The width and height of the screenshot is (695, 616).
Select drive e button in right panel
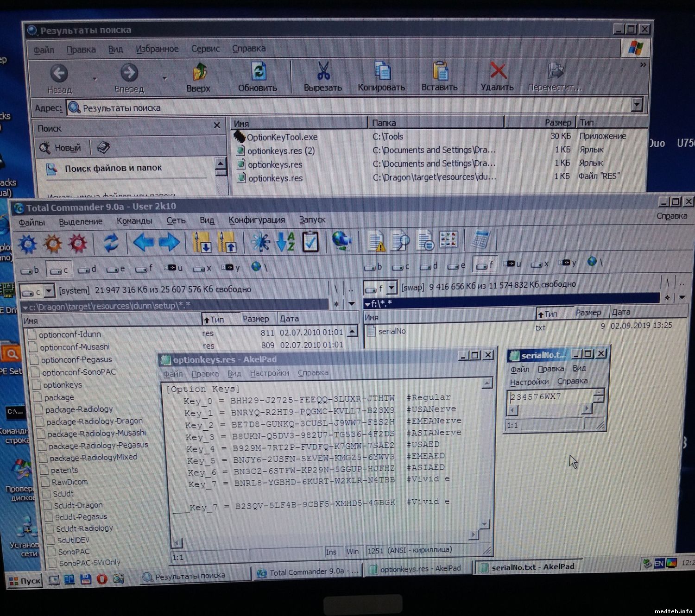456,266
